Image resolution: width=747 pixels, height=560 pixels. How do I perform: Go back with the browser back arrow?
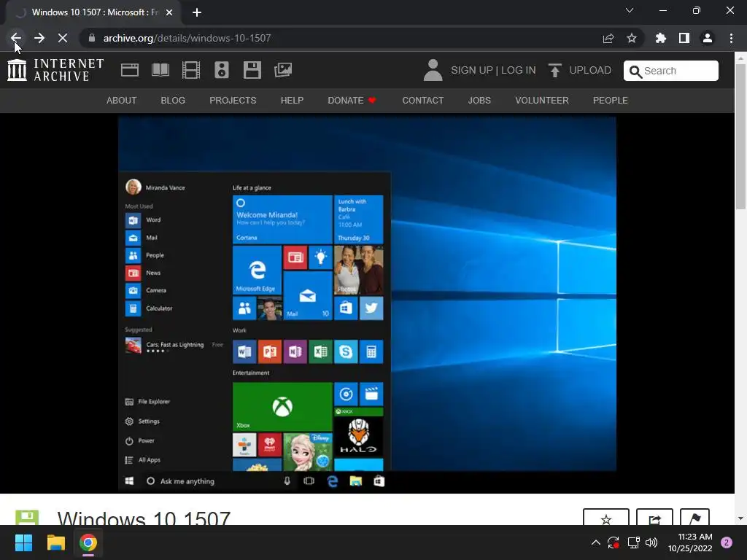pyautogui.click(x=16, y=38)
